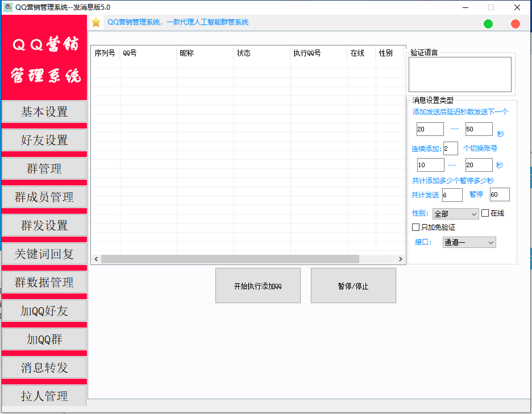Open 基本设置 section
This screenshot has height=414, width=532.
(x=44, y=111)
